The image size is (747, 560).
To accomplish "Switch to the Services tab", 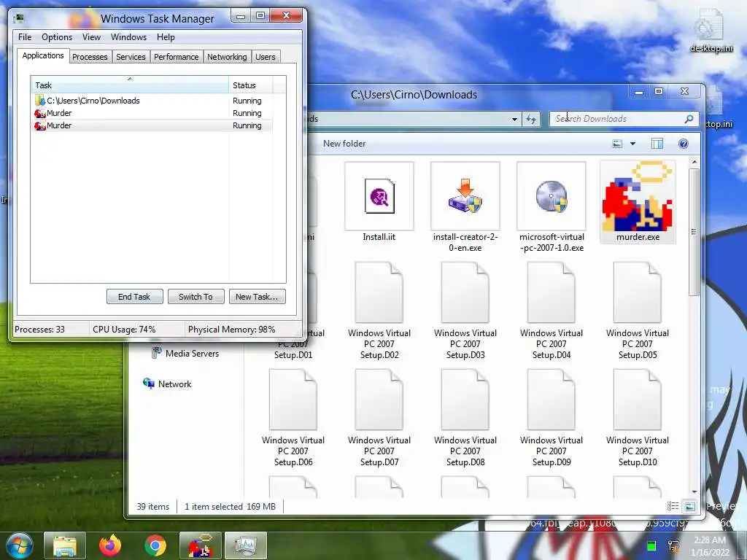I will point(131,57).
